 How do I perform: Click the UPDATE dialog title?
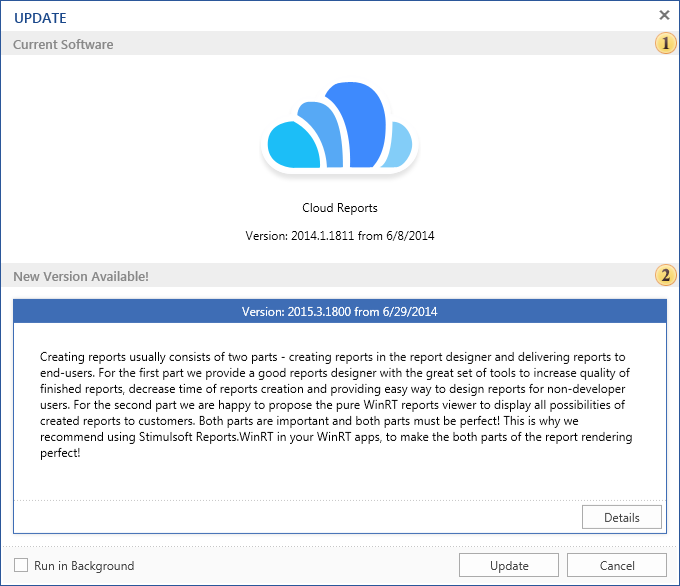pyautogui.click(x=41, y=16)
